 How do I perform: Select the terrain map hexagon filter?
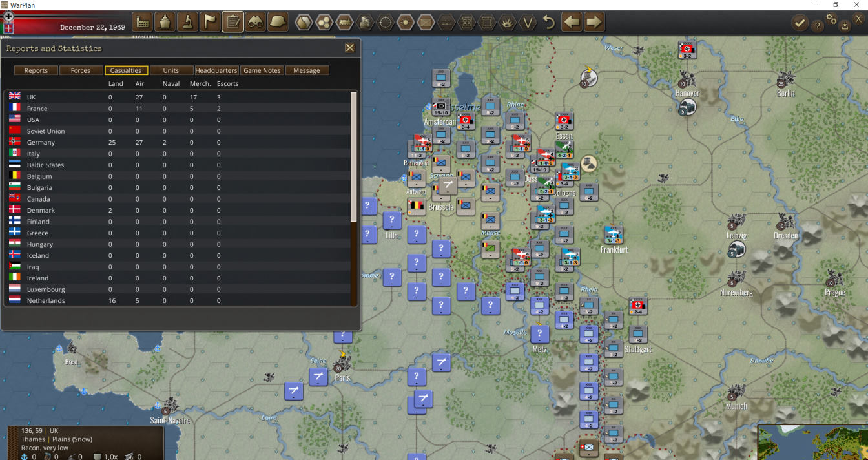pos(304,23)
